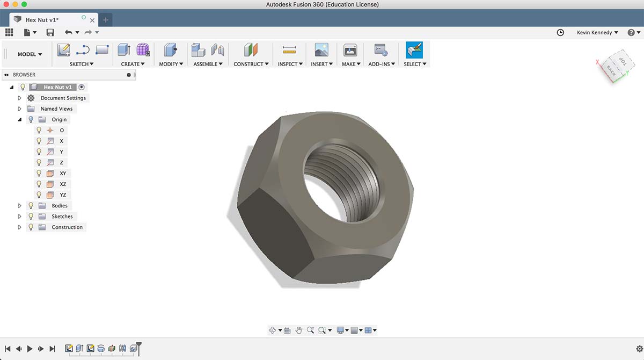Expand the Document Settings node
The image size is (644, 360).
20,98
